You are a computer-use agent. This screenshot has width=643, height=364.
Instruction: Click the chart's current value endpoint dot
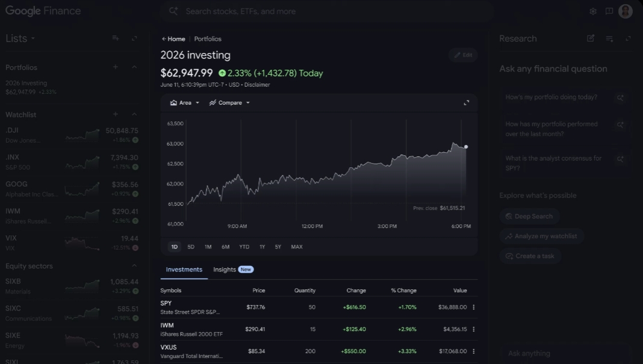466,147
